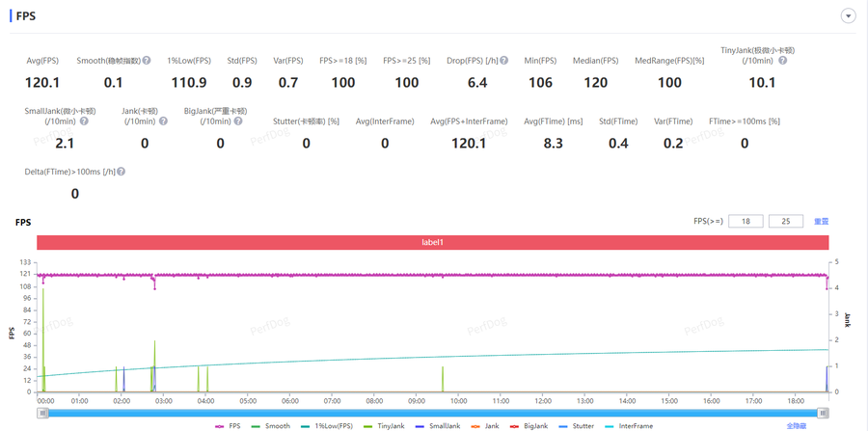The image size is (868, 431).
Task: Click the blue reset link beside thresholds
Action: tap(821, 222)
